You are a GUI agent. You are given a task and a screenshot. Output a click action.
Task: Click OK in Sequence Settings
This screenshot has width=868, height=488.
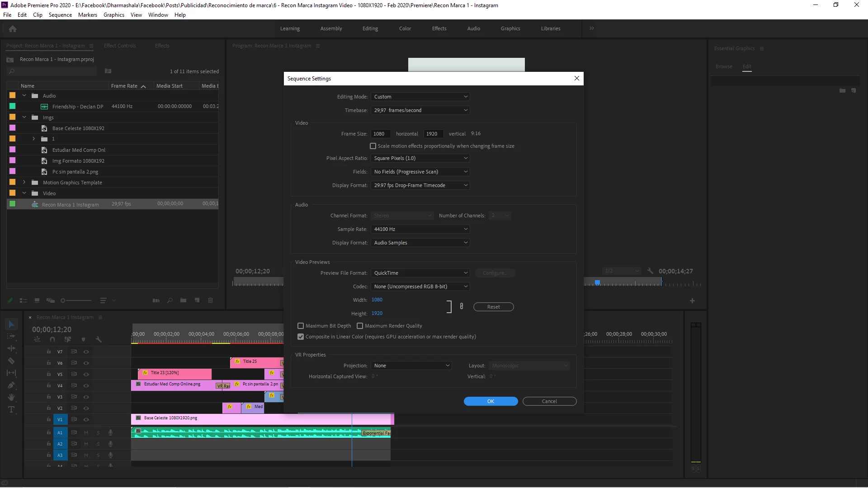pos(491,401)
